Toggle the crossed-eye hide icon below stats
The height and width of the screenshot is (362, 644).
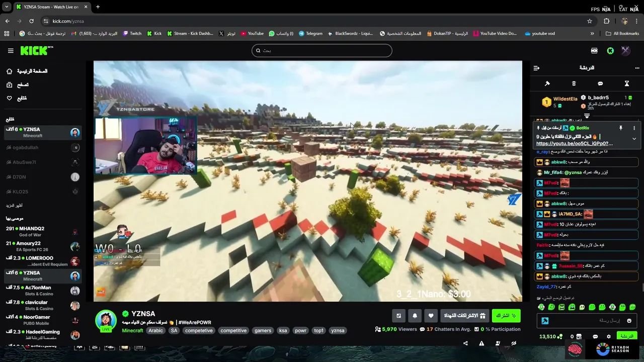coord(514,343)
